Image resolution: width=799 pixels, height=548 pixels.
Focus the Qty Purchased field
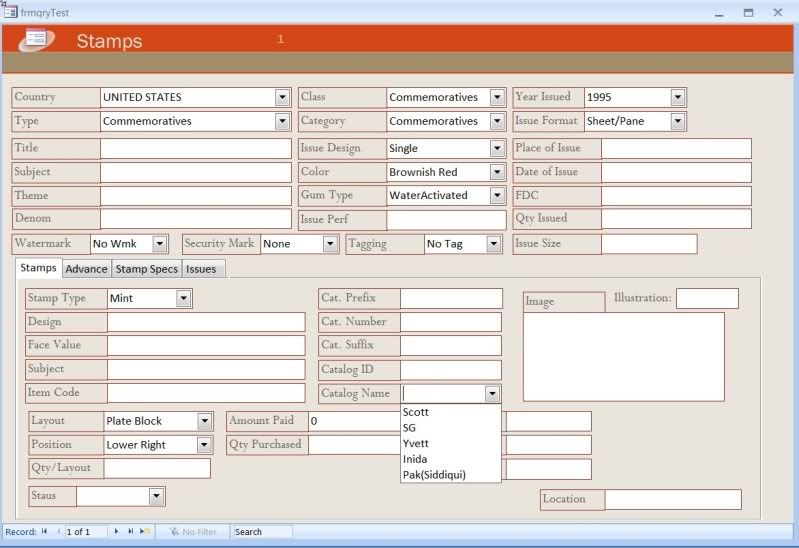(x=355, y=445)
